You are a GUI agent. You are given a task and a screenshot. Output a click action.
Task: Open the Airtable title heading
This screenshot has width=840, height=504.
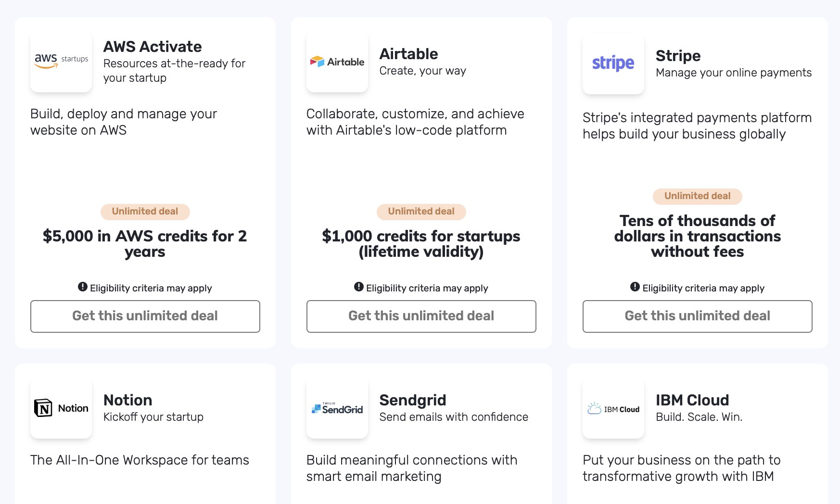coord(409,54)
